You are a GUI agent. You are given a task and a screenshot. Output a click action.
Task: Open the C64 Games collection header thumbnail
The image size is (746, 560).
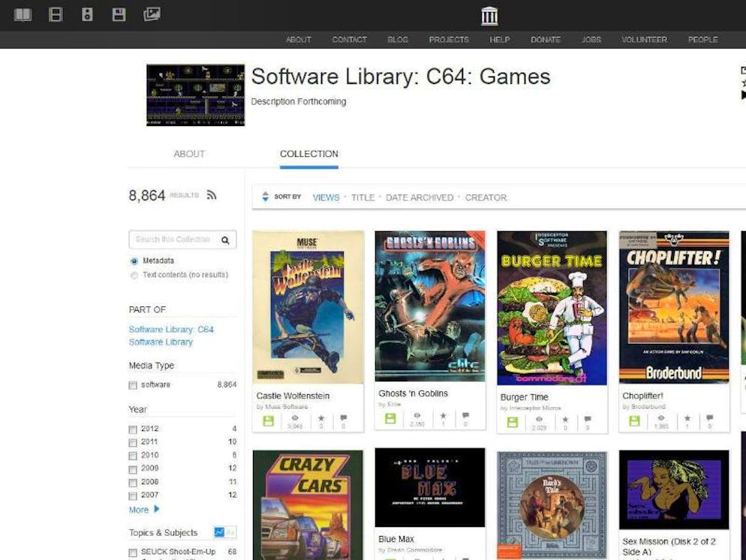click(x=196, y=95)
